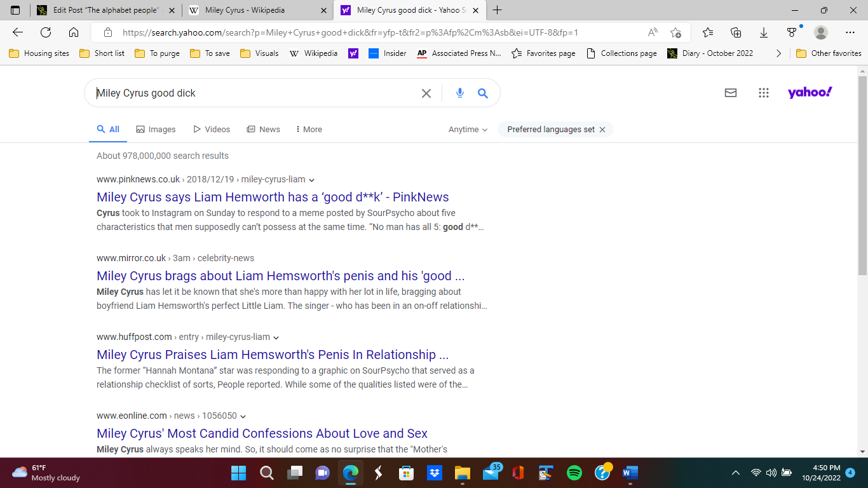Open the HuffPost search result headline
Image resolution: width=868 pixels, height=488 pixels.
[x=273, y=355]
